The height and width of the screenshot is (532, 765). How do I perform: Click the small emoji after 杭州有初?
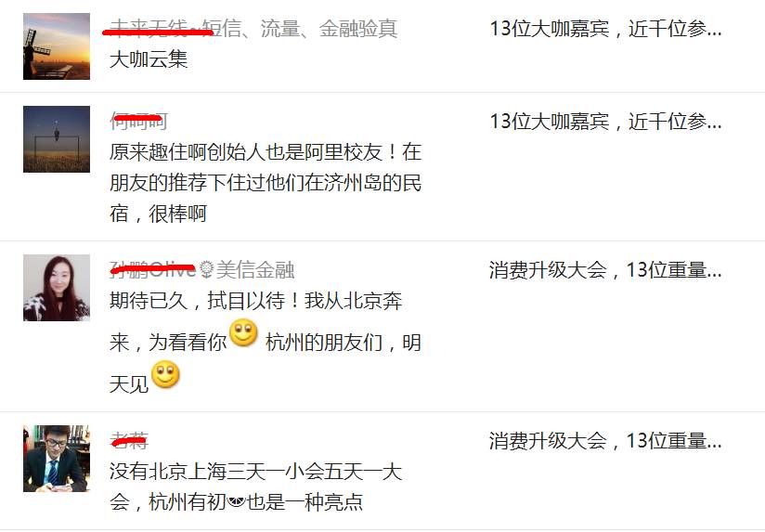pos(236,501)
